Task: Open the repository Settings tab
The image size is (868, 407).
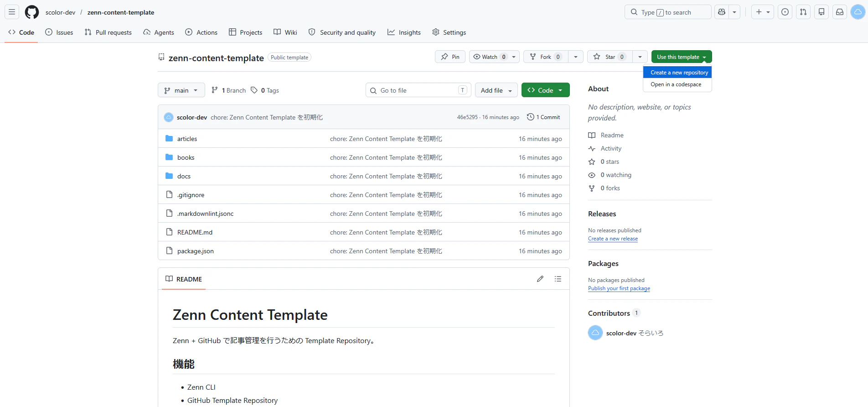Action: [449, 32]
